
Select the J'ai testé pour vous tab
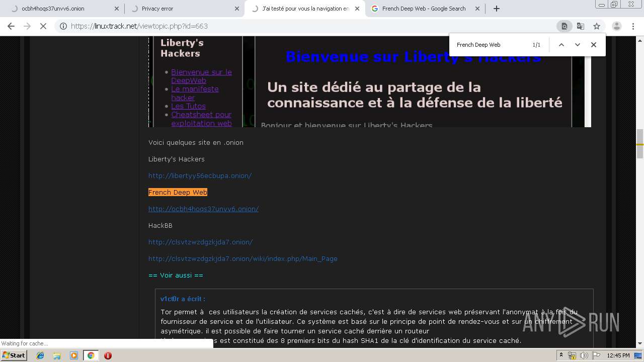[304, 9]
